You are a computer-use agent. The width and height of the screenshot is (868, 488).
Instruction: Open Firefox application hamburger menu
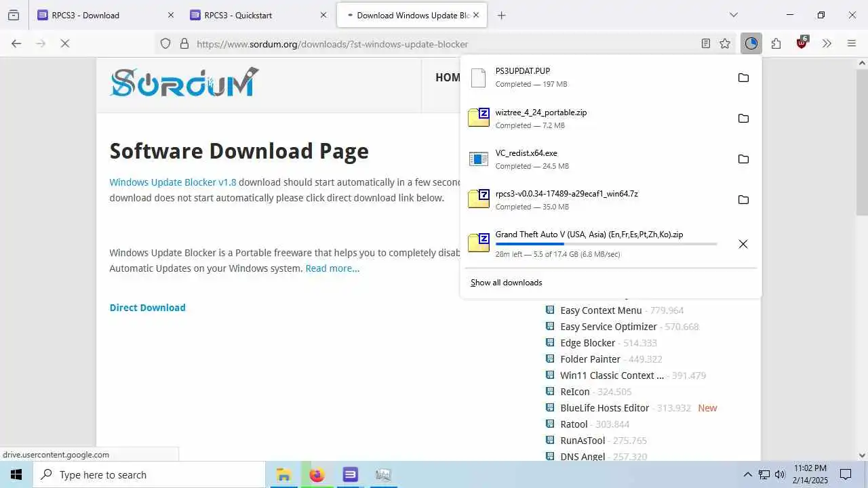tap(852, 43)
